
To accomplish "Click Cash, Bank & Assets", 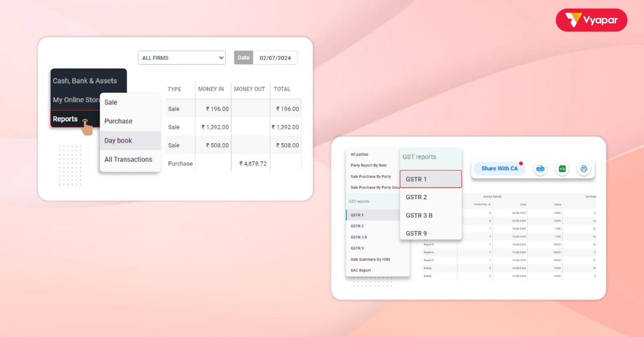I will [x=84, y=80].
